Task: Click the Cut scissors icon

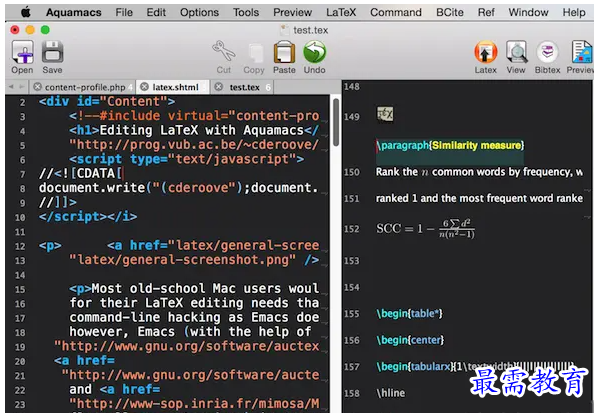Action: 224,51
